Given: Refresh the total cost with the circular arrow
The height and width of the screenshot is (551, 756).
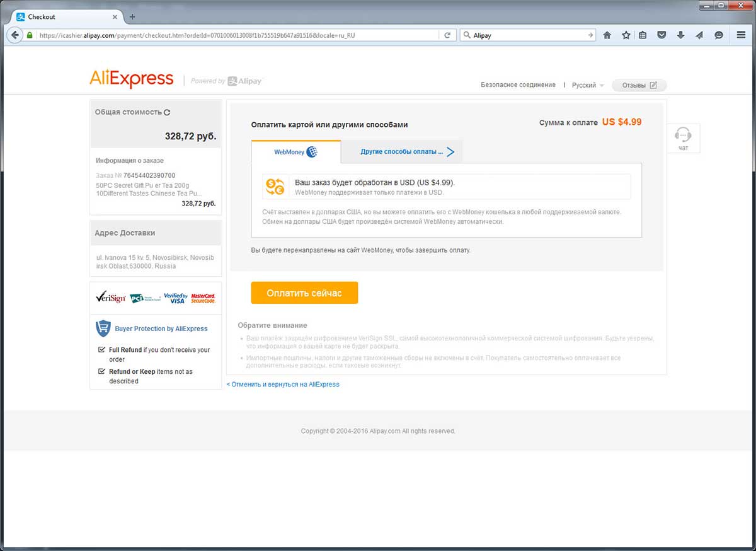Looking at the screenshot, I should (x=167, y=112).
